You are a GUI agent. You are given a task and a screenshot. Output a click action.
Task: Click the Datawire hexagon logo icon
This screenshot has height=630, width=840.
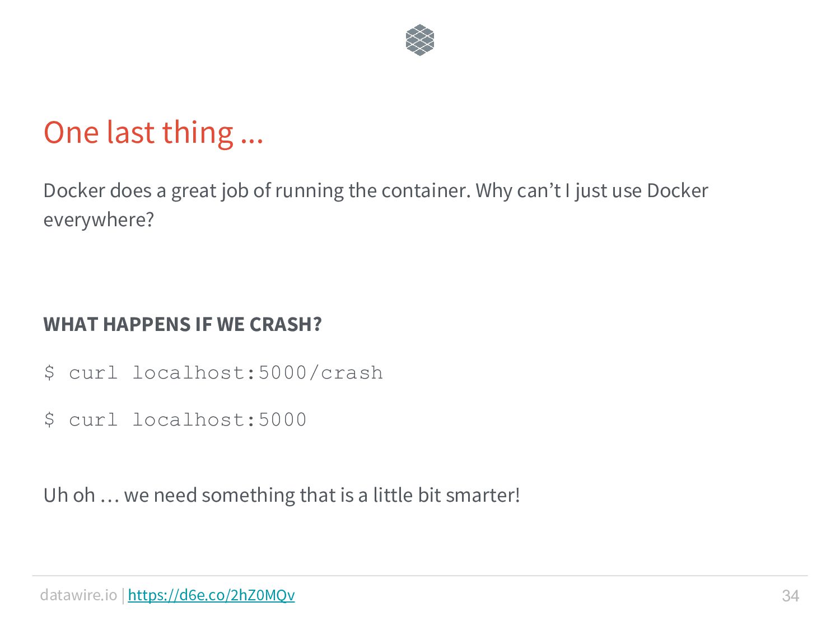(x=419, y=40)
